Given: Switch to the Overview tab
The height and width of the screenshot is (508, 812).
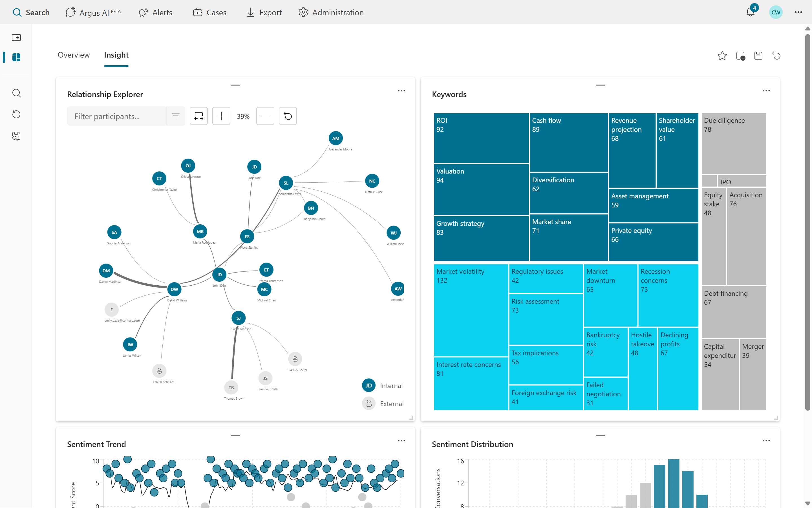Looking at the screenshot, I should [74, 55].
